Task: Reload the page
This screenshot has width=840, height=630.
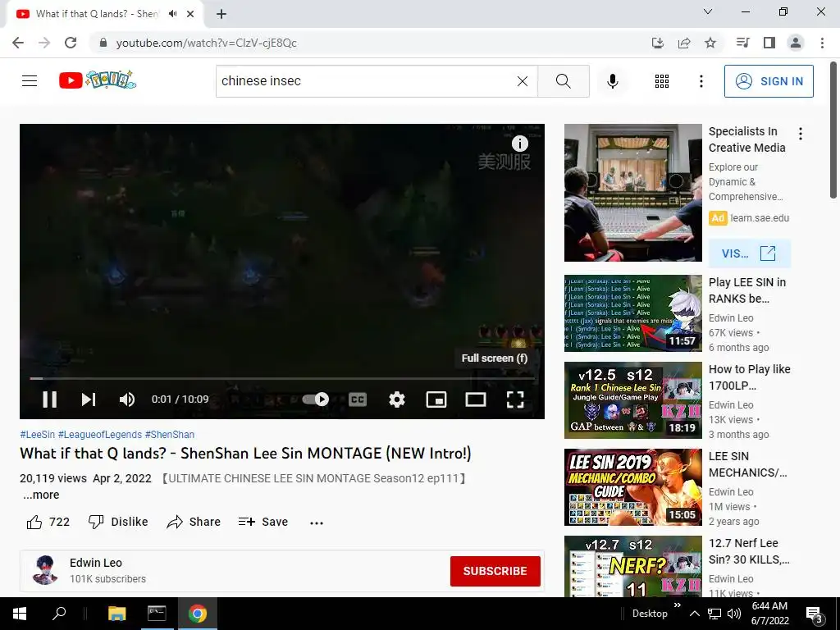Action: tap(71, 43)
